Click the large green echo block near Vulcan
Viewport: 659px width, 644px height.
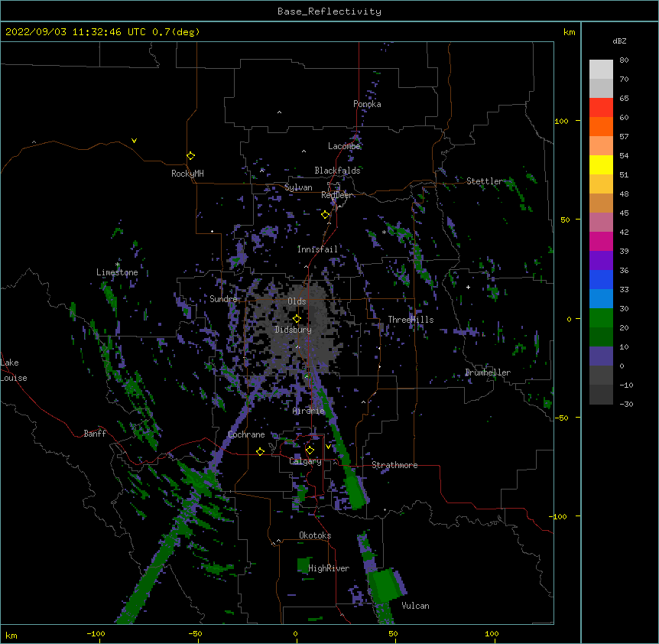[x=385, y=585]
